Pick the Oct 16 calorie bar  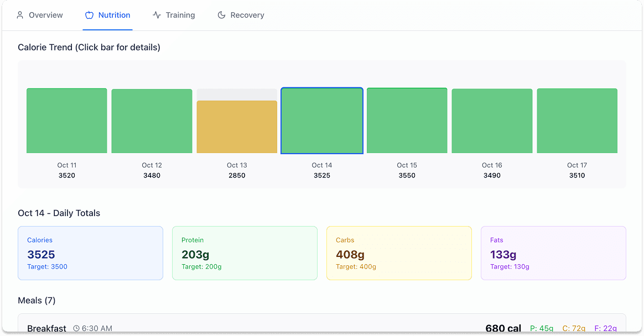(492, 121)
